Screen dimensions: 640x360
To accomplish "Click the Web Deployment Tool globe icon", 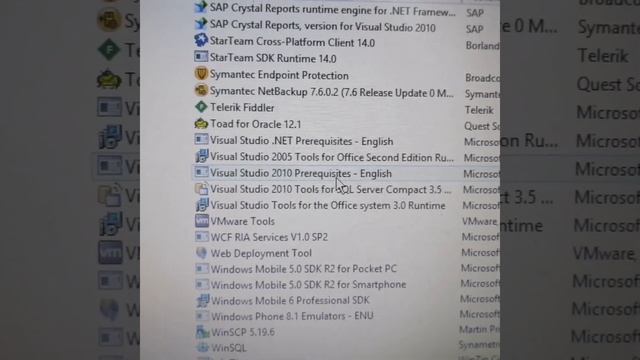I will click(x=202, y=253).
